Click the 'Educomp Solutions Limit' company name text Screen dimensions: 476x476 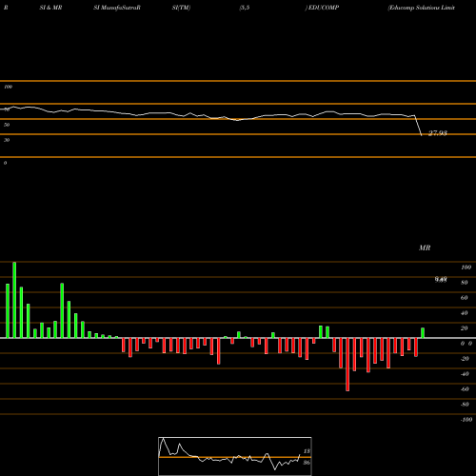[x=421, y=8]
